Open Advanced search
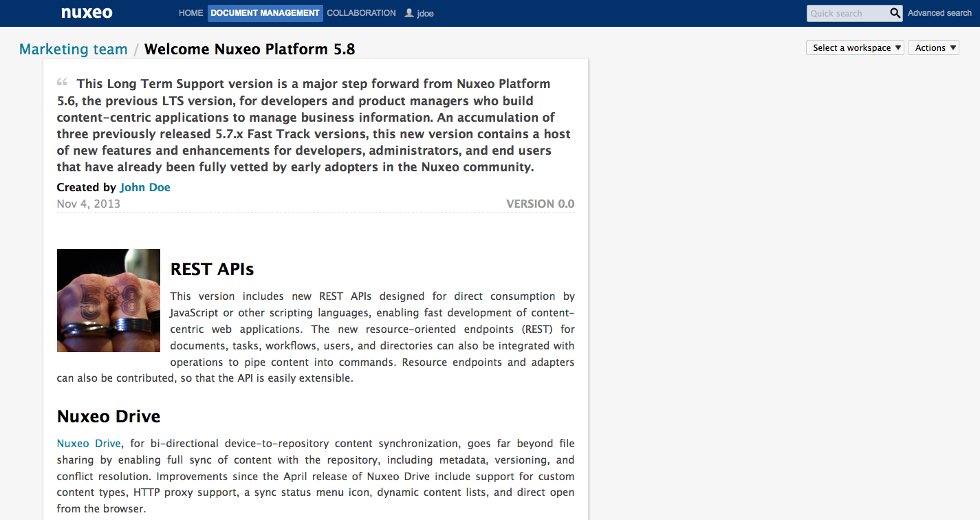This screenshot has width=980, height=520. click(939, 13)
